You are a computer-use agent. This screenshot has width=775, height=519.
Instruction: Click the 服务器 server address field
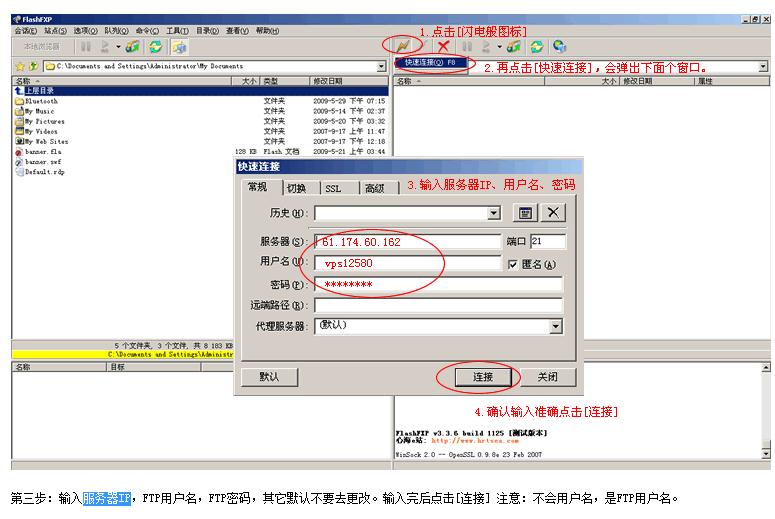[x=408, y=242]
